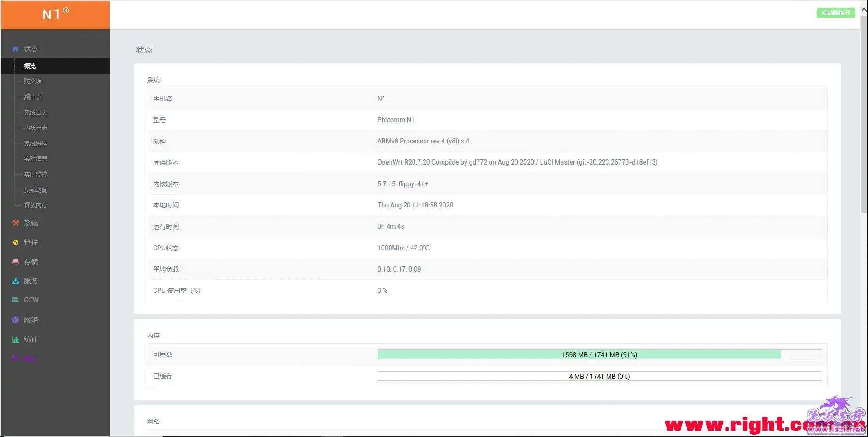This screenshot has height=437, width=868.
Task: Open the 统计 menu with the bar chart icon
Action: [25, 339]
